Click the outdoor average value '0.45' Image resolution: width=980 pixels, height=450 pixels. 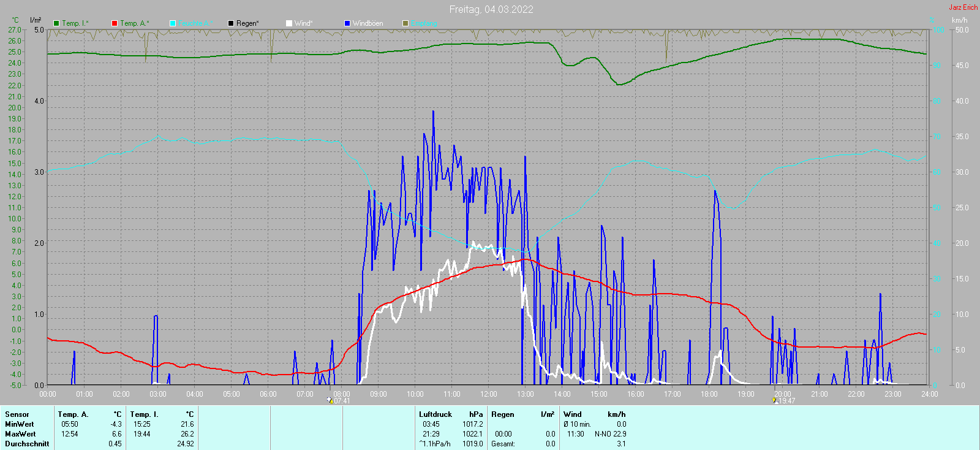click(x=115, y=444)
